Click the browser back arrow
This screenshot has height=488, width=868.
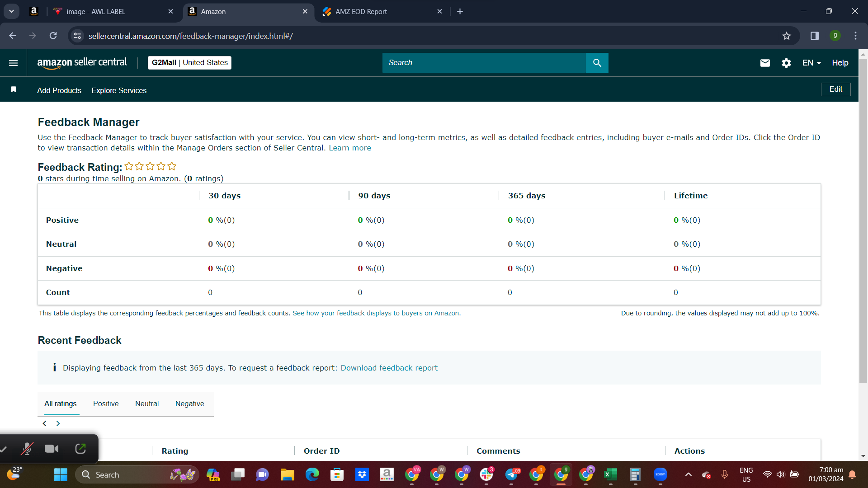[13, 36]
